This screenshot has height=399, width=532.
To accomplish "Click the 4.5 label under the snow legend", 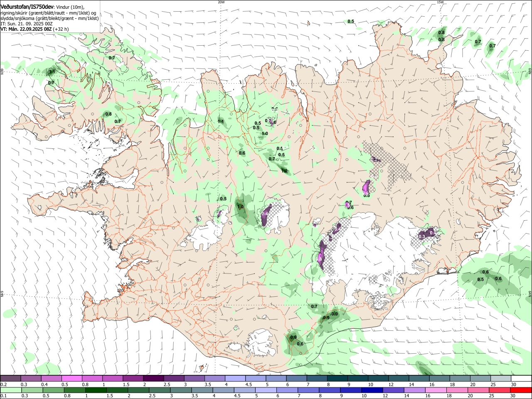I will (249, 384).
